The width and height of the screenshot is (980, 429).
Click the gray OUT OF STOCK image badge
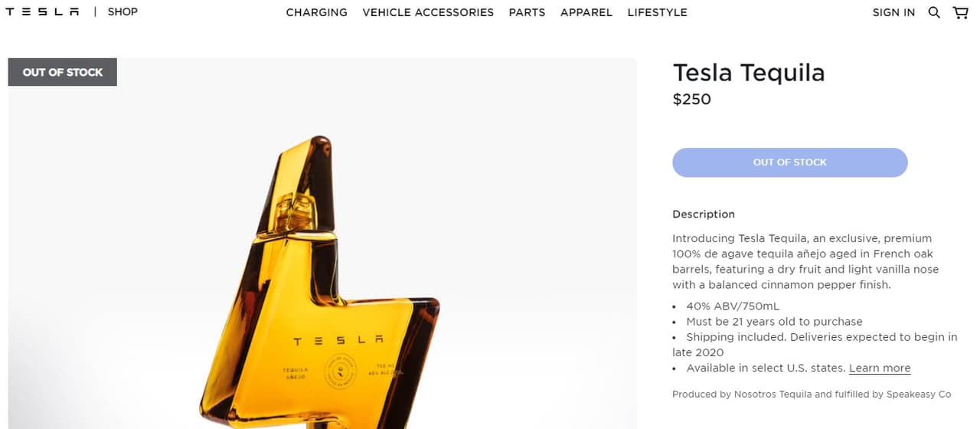63,72
